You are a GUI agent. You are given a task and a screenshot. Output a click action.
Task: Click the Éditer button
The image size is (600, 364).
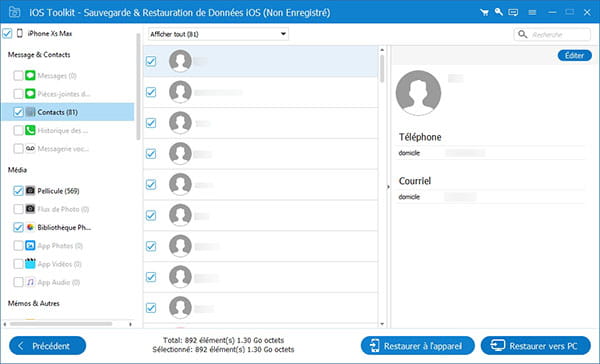[x=575, y=55]
